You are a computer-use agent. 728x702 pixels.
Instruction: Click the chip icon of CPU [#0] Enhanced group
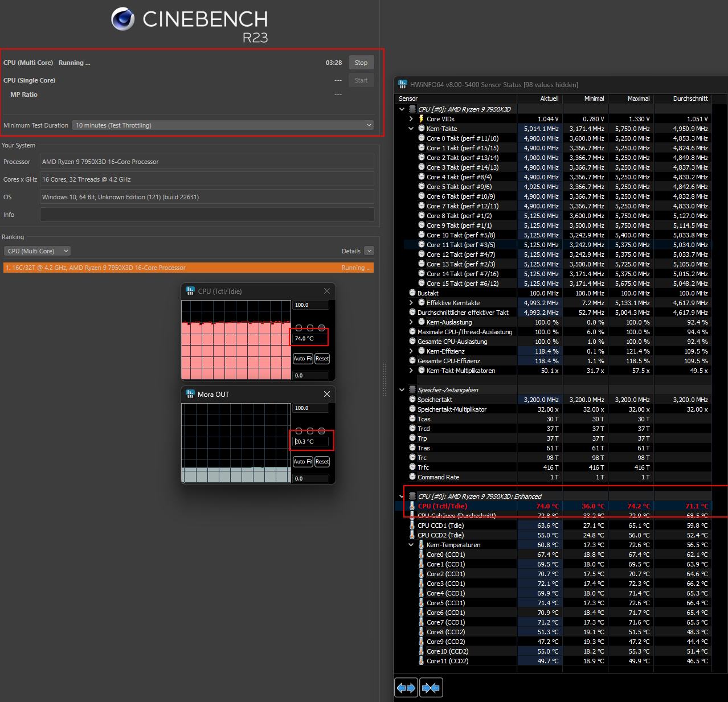(412, 496)
